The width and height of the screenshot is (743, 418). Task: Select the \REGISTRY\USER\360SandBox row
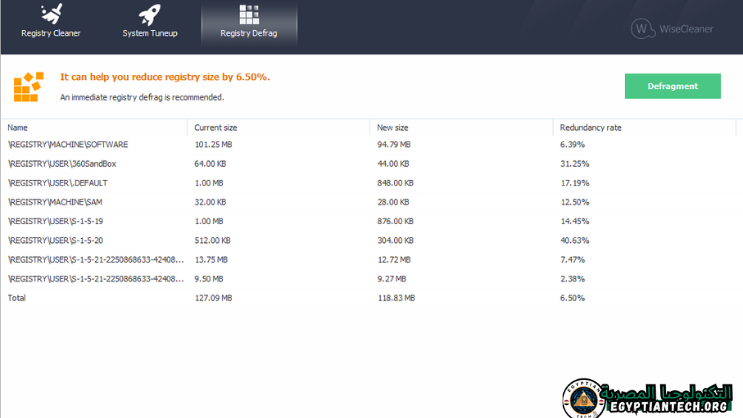coord(62,164)
